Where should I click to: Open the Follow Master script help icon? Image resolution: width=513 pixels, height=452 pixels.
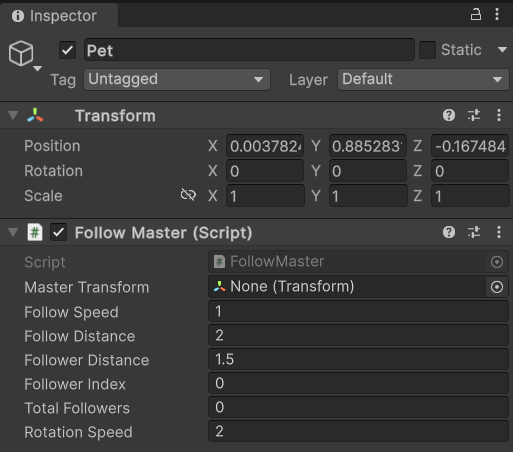(x=449, y=232)
